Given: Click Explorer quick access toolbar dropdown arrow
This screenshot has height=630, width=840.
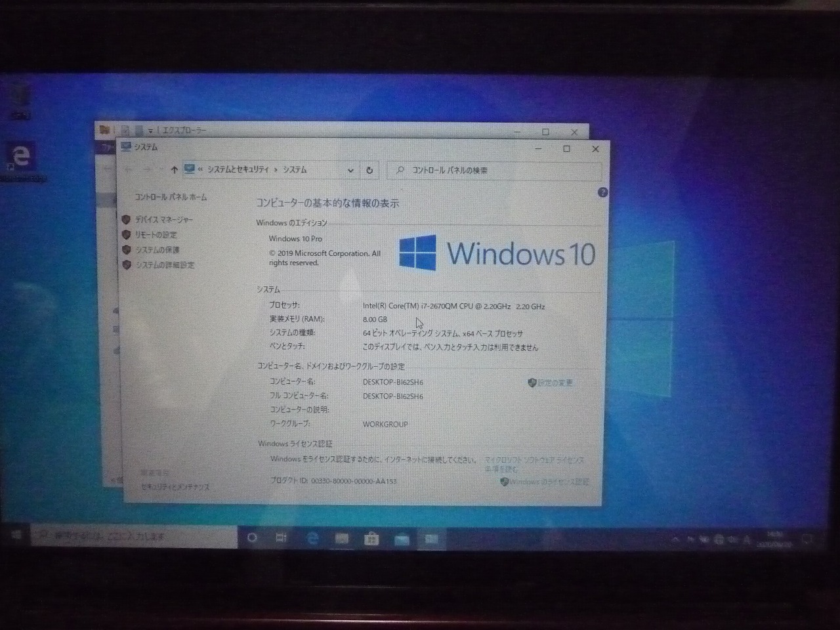Looking at the screenshot, I should (x=150, y=131).
